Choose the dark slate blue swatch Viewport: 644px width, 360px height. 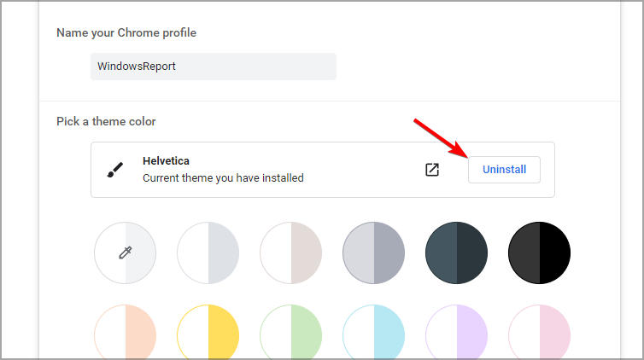456,253
